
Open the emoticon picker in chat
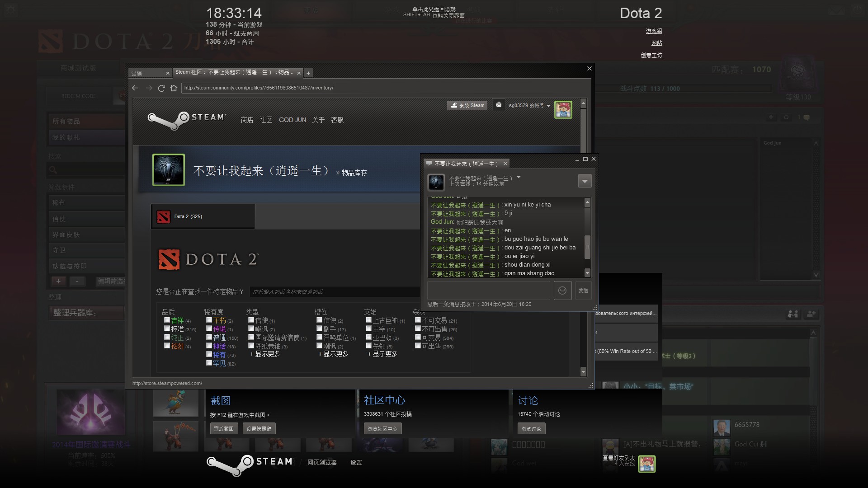click(562, 291)
